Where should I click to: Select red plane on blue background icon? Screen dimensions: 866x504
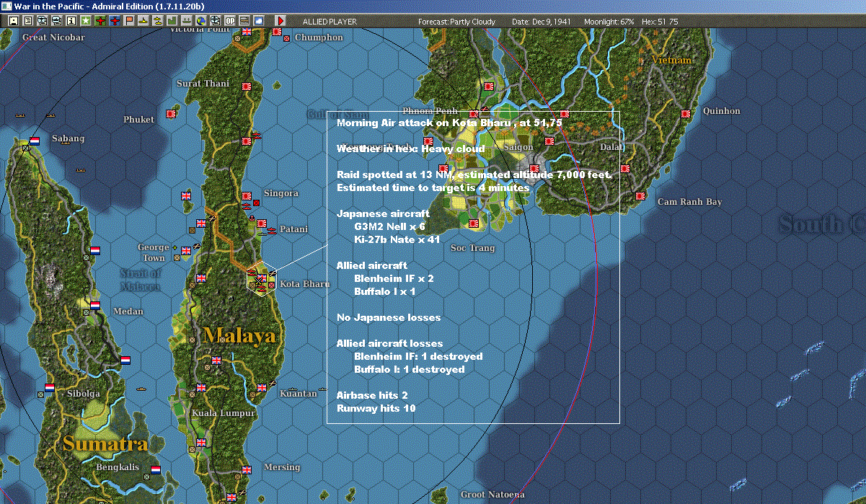[x=115, y=21]
